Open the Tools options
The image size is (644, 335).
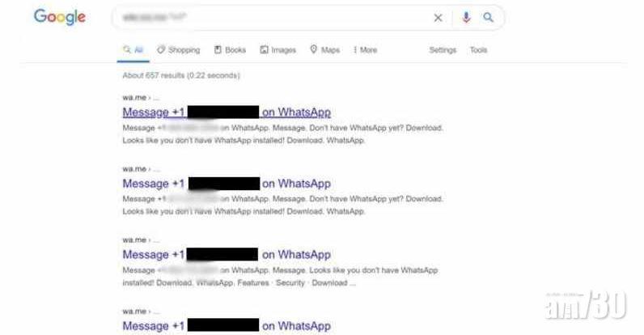tap(478, 50)
